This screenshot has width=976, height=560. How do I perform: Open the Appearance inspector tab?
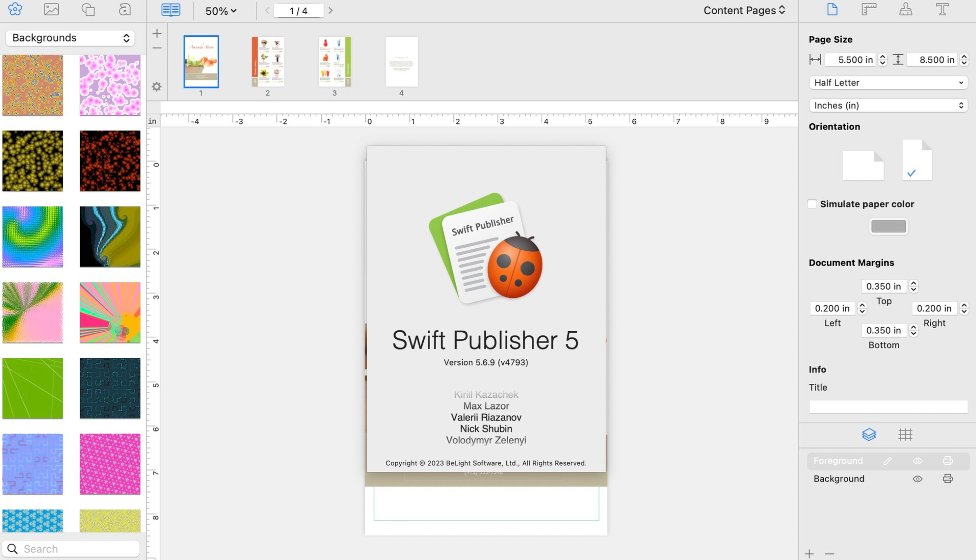click(905, 9)
